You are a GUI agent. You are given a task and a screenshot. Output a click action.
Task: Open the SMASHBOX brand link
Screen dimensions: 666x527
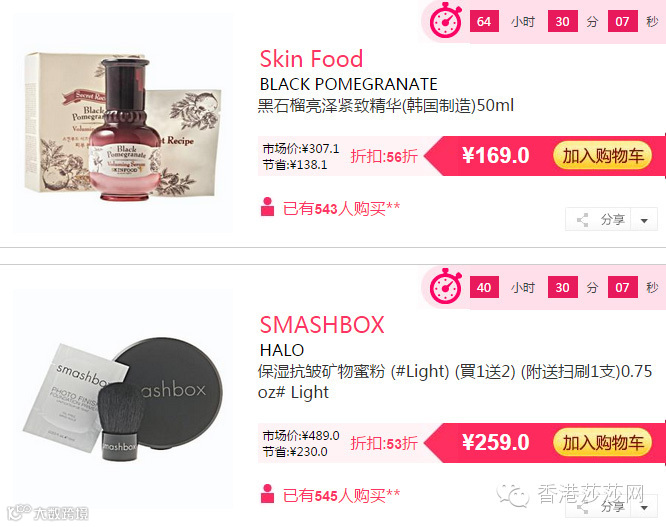322,325
